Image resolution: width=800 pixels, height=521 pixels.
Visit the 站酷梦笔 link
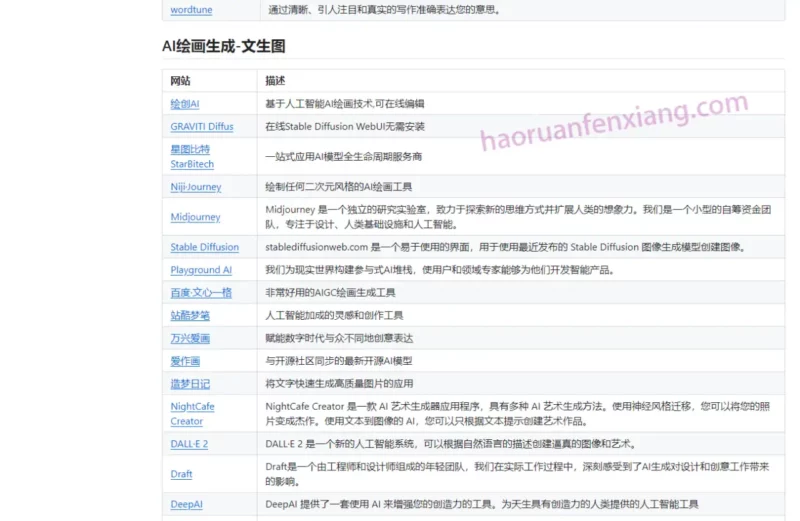click(x=190, y=315)
